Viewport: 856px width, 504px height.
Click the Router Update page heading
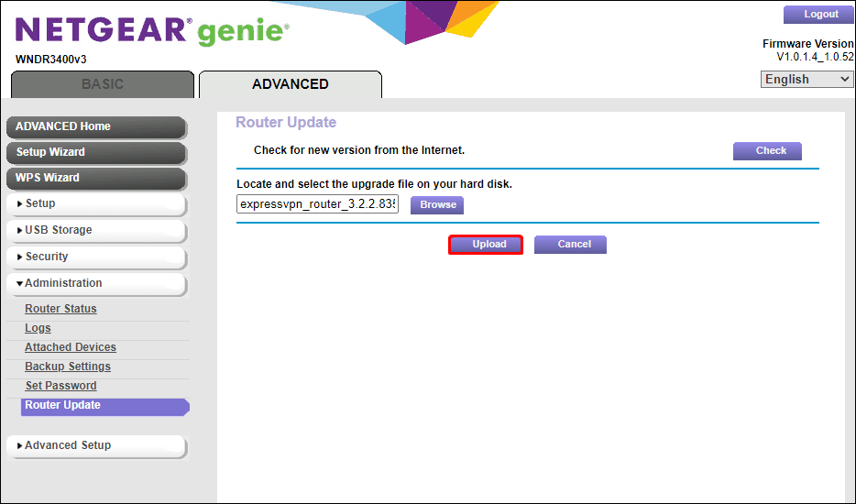286,122
